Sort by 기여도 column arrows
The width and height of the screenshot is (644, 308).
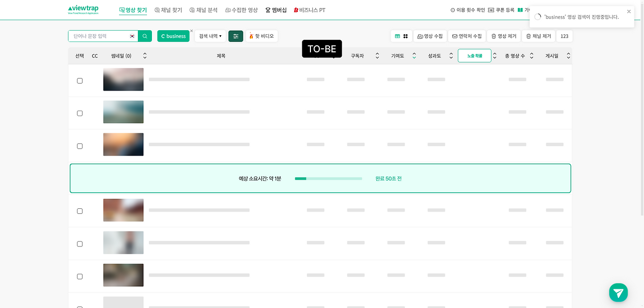click(414, 56)
